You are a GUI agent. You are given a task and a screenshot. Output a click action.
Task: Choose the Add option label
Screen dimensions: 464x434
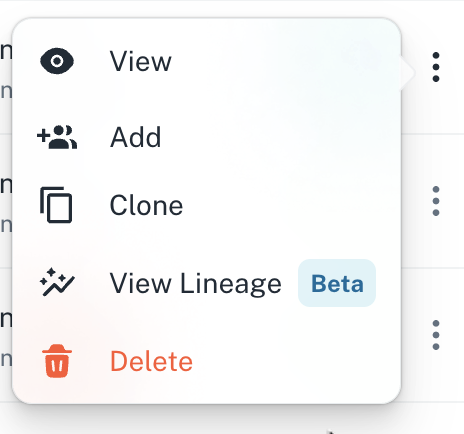[136, 137]
